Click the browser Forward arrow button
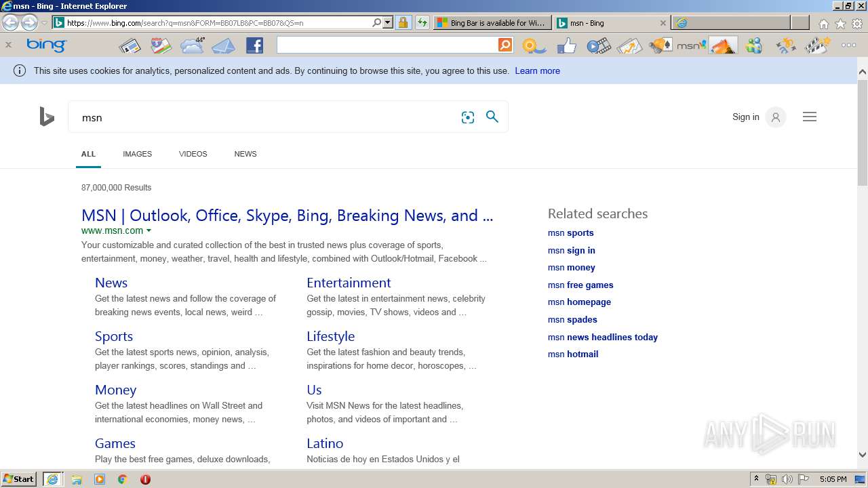 [29, 22]
